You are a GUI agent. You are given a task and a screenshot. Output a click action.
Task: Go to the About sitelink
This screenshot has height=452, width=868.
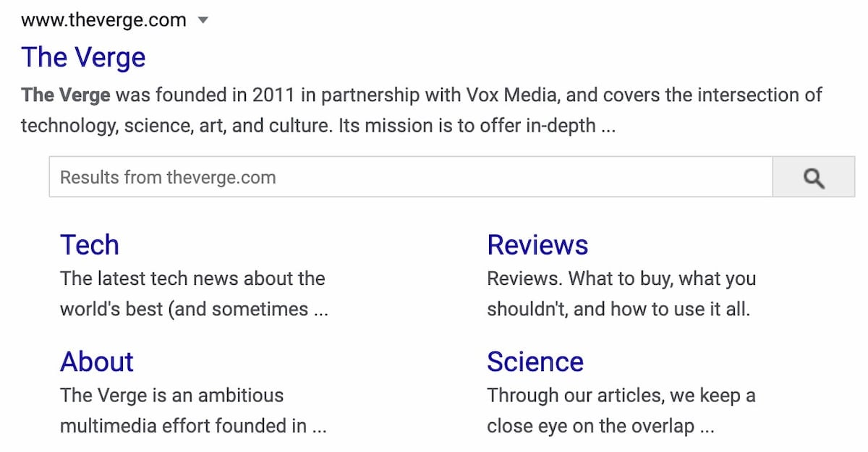pos(97,362)
